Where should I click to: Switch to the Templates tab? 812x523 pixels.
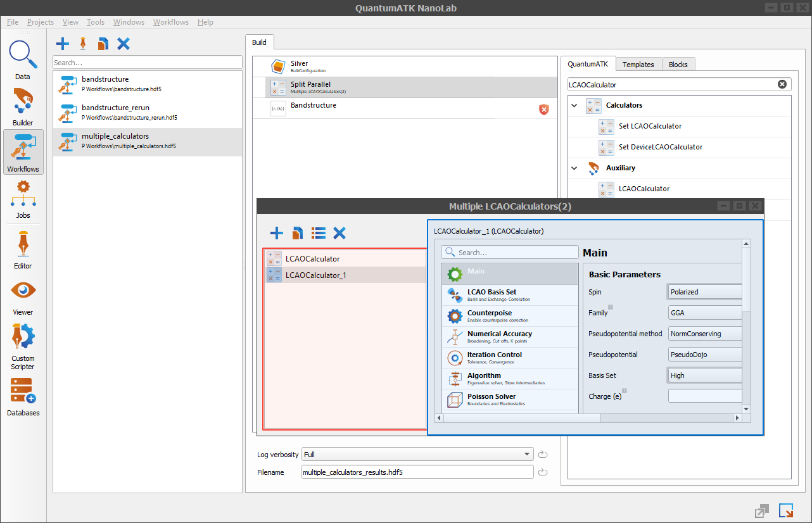(638, 64)
